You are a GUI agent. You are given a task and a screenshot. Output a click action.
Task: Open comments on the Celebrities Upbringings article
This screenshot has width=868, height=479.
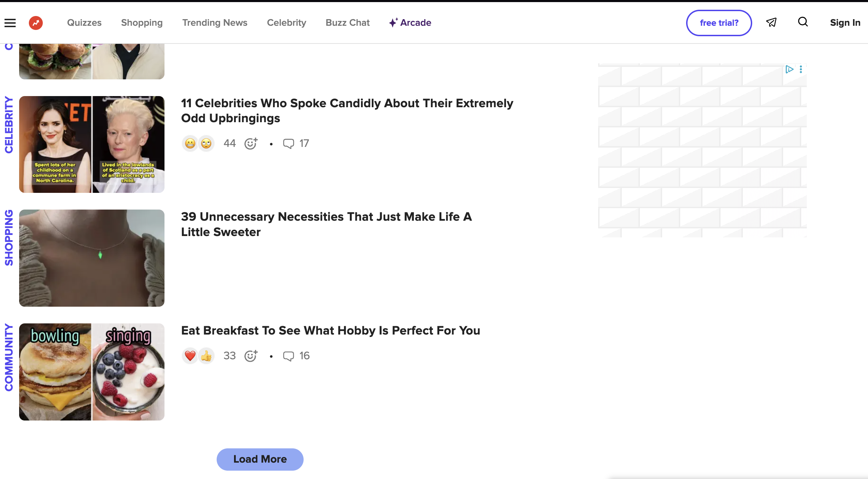pyautogui.click(x=296, y=143)
